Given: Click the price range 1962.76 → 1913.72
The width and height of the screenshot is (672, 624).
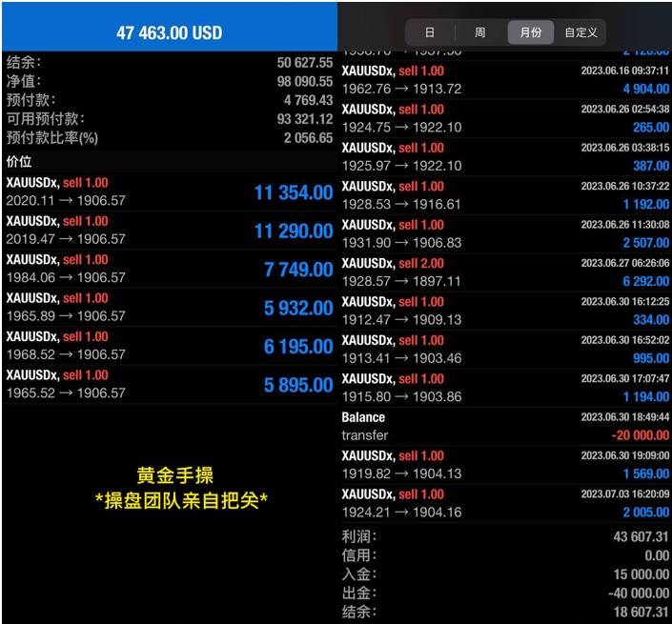Looking at the screenshot, I should tap(401, 90).
